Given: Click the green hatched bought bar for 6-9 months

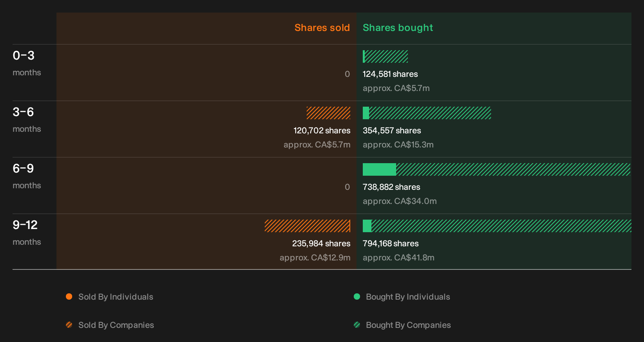Looking at the screenshot, I should click(x=513, y=169).
